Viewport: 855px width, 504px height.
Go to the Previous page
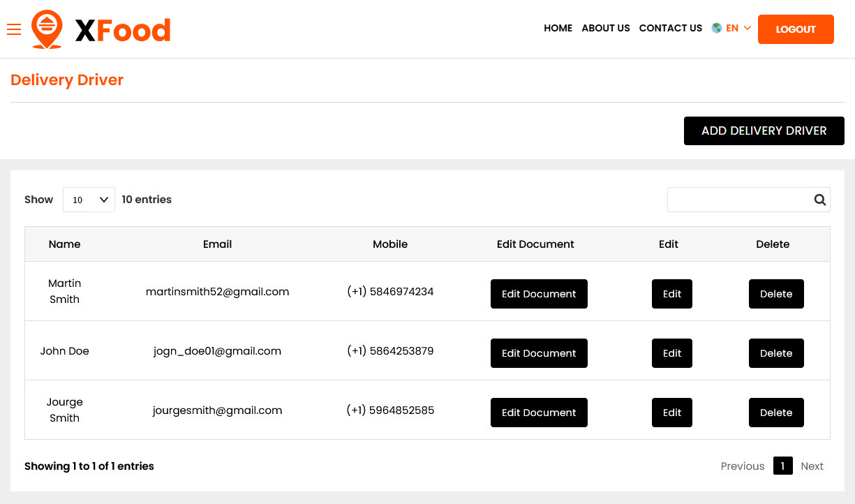(x=742, y=466)
